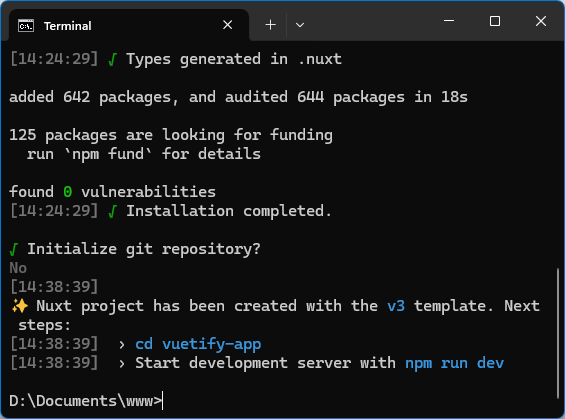
Task: Maximize the Terminal window
Action: (x=495, y=21)
